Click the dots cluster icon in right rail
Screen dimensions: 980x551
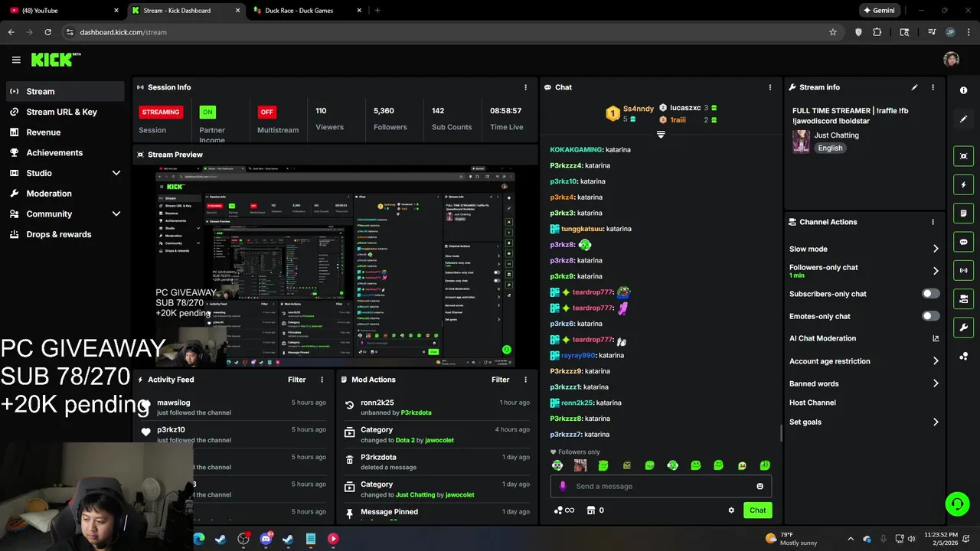(964, 357)
